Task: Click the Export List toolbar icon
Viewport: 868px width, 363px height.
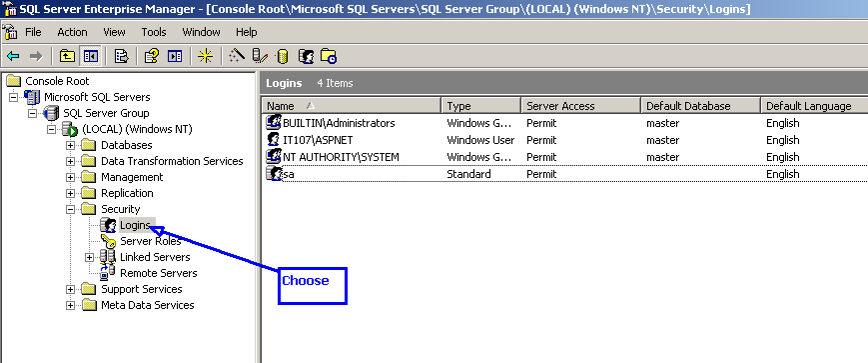Action: click(121, 56)
